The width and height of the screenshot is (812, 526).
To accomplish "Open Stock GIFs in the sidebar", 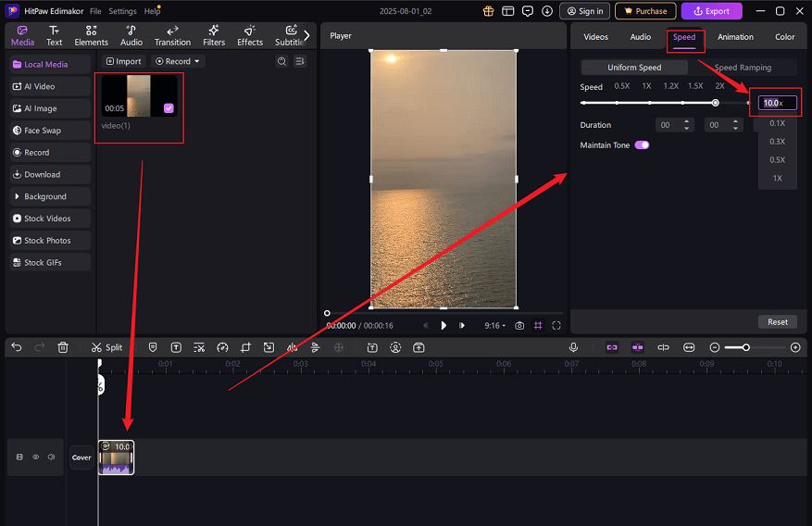I will point(50,262).
